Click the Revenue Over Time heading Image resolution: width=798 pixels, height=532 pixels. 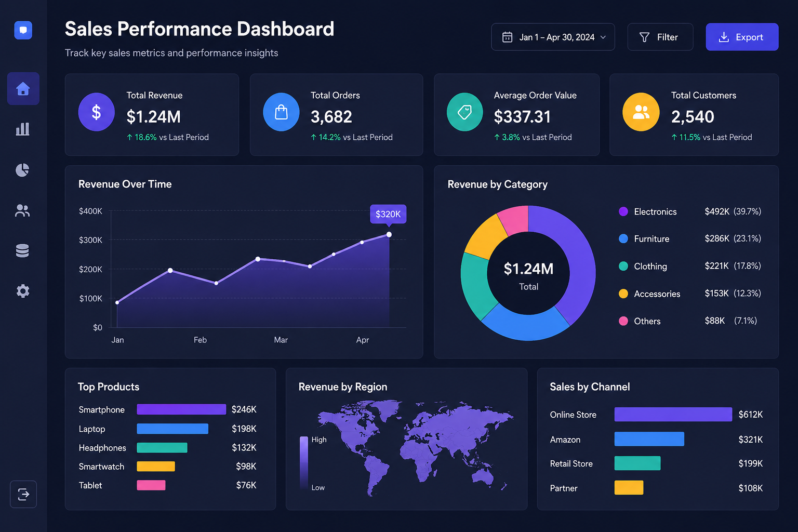click(x=125, y=184)
